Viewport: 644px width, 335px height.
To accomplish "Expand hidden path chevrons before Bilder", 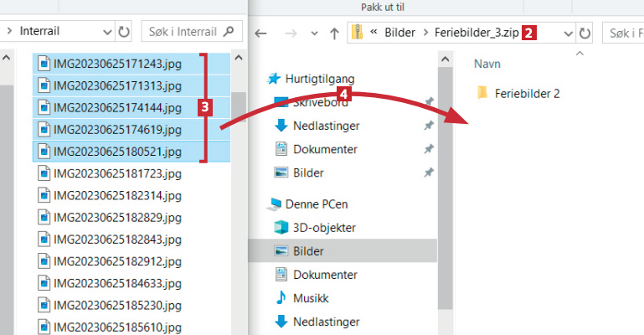I will [x=374, y=32].
